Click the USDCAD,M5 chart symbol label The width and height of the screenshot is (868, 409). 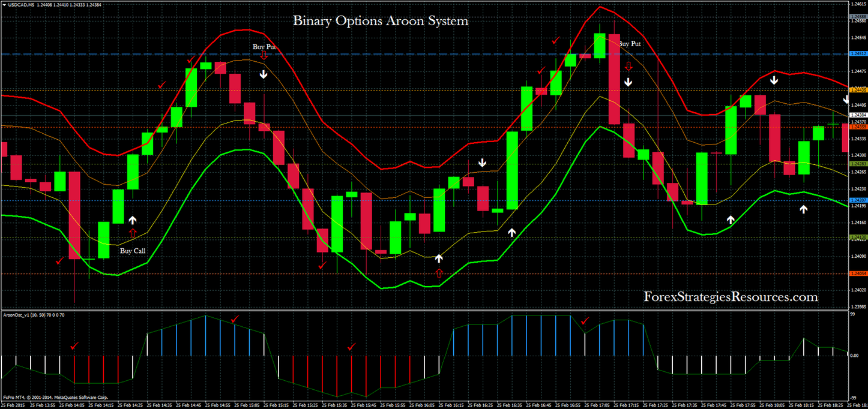[20, 5]
